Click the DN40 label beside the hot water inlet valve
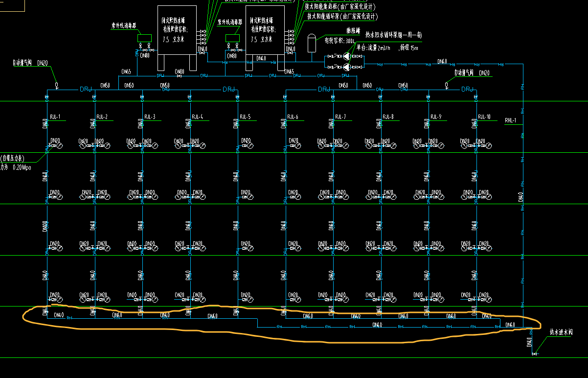Viewport: 588px width, 378px height. [x=529, y=342]
